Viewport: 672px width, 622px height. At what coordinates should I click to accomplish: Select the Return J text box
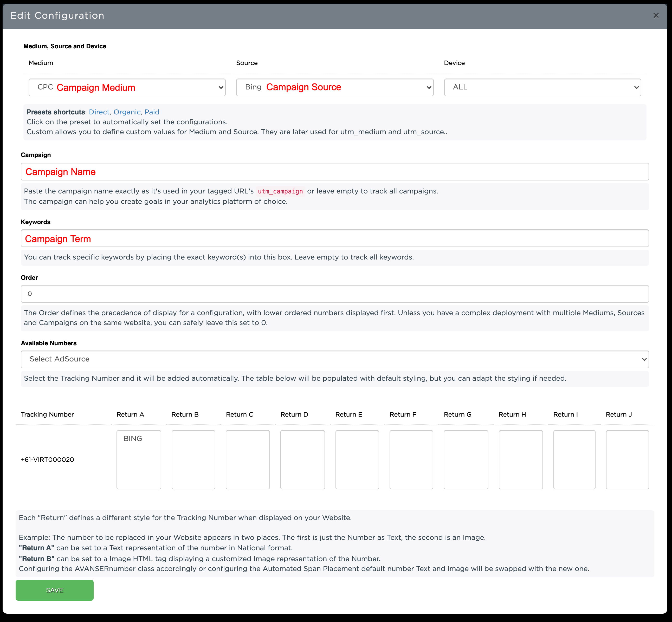tap(627, 459)
